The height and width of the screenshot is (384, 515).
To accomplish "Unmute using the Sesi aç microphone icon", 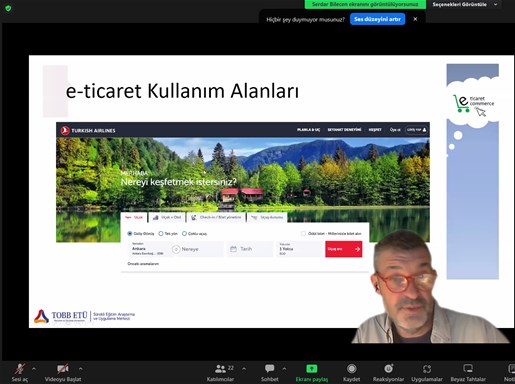I will click(20, 369).
